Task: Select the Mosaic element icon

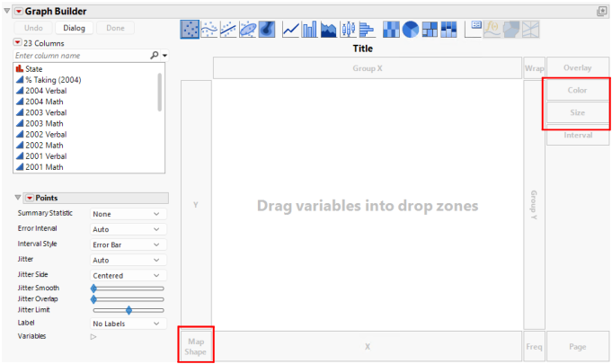Action: (448, 30)
